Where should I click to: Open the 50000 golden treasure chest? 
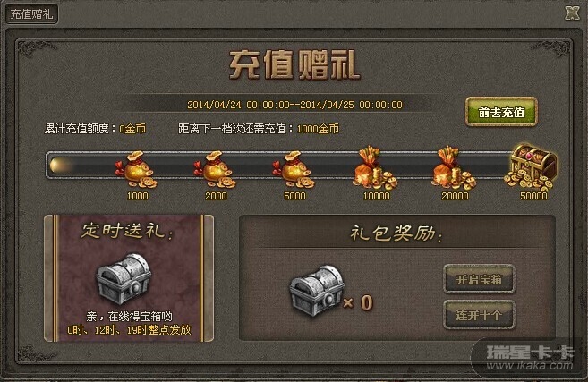pos(532,167)
